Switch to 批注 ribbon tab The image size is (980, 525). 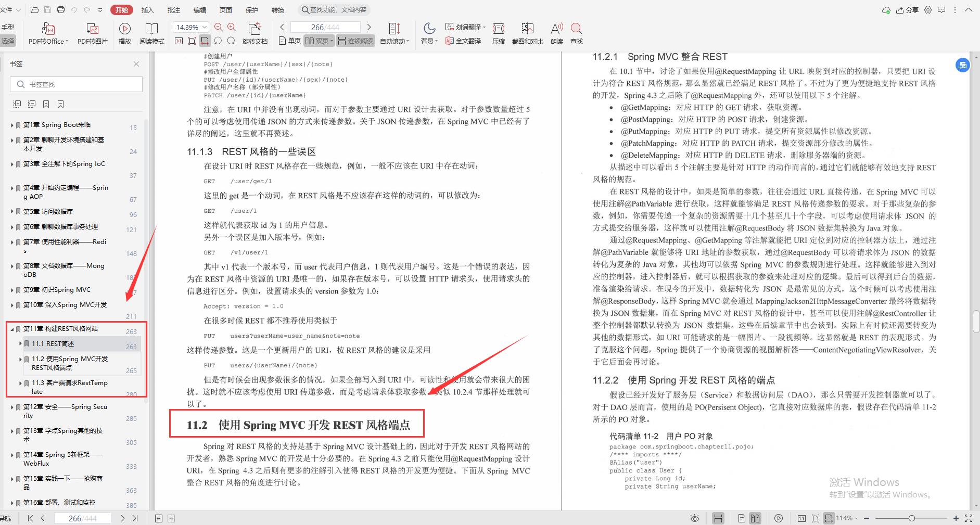coord(174,10)
